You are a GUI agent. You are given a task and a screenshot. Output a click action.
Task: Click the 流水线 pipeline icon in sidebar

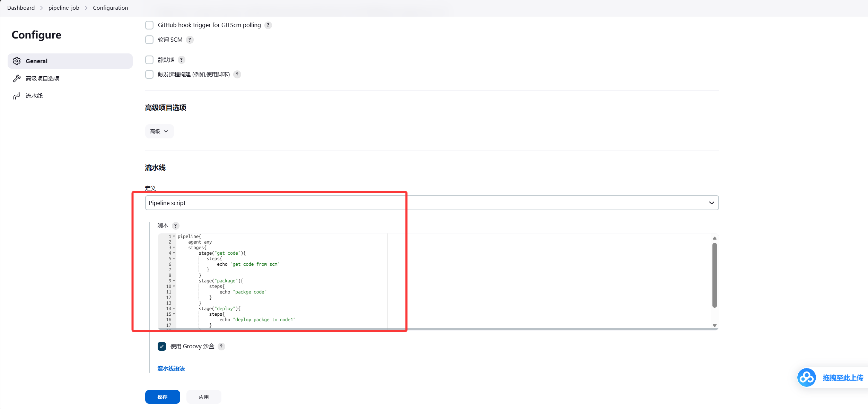17,96
